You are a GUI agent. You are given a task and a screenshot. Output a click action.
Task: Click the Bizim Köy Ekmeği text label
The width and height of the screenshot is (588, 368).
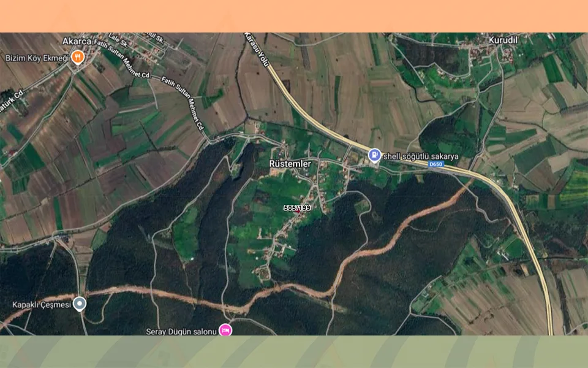(37, 58)
